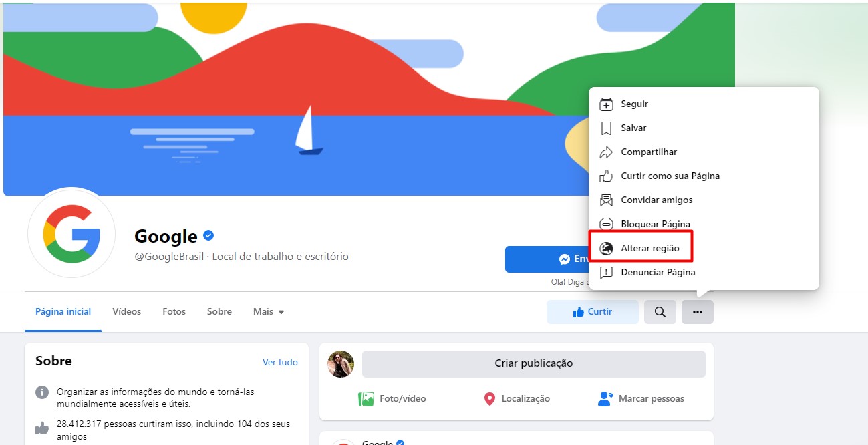Screen dimensions: 868x445
Task: Click the info icon in Sobre card
Action: (x=42, y=392)
